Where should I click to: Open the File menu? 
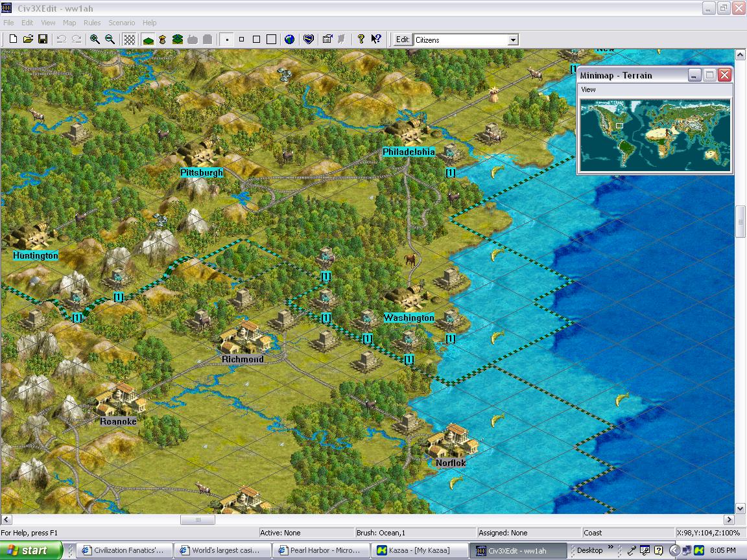coord(8,23)
